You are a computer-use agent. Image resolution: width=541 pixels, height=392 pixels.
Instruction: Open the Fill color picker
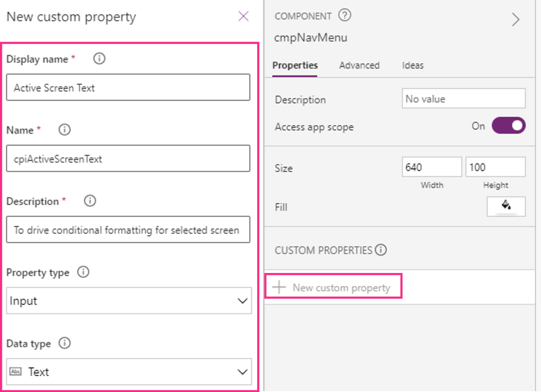click(x=506, y=207)
